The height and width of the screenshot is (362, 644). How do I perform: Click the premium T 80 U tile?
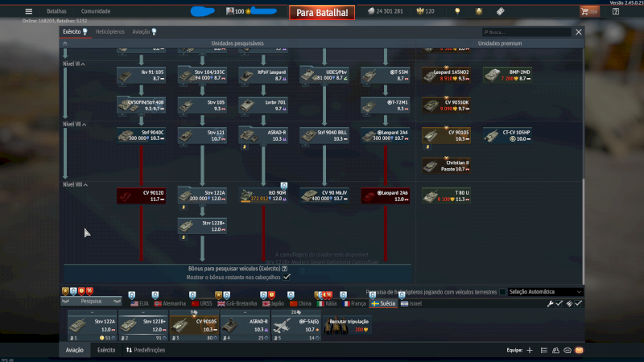tap(446, 195)
